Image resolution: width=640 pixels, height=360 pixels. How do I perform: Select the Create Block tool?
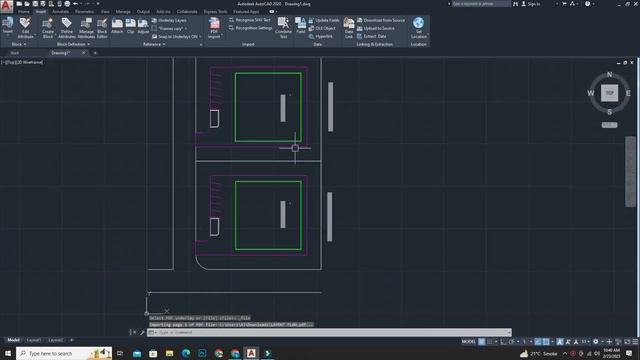tap(48, 28)
